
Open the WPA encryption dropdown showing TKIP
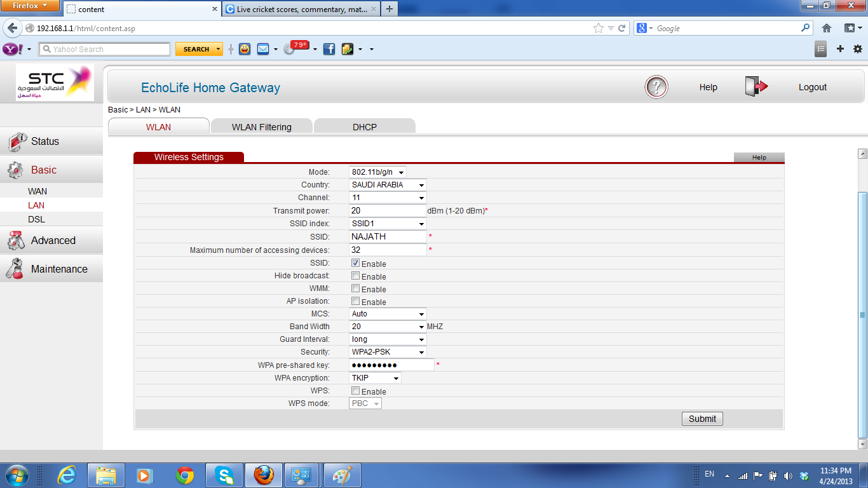click(375, 378)
